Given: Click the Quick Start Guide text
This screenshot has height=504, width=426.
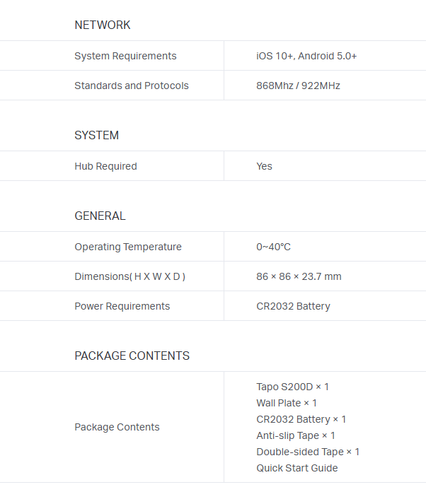Looking at the screenshot, I should tap(297, 468).
